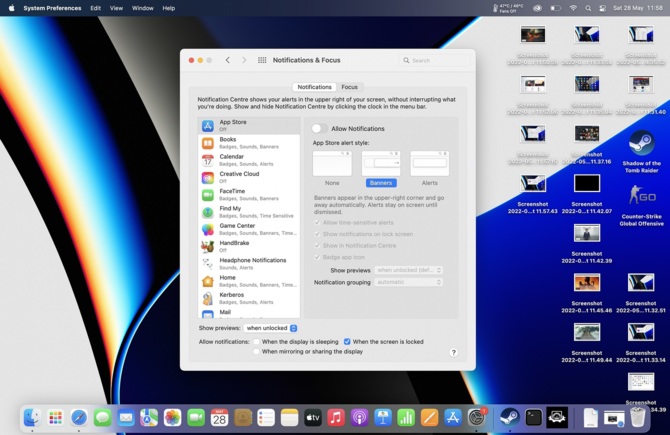The height and width of the screenshot is (435, 670).
Task: Enable notifications when the display is sleeping
Action: pos(256,342)
